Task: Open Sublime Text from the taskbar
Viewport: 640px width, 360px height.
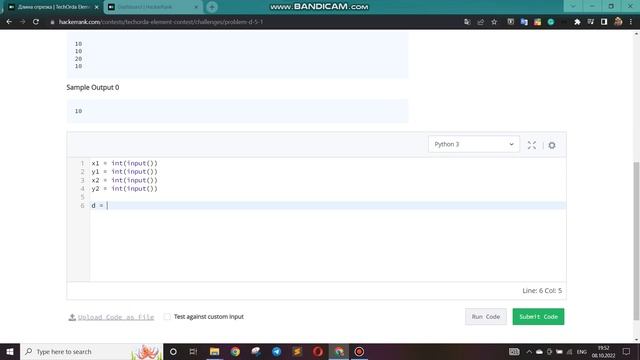Action: 297,351
